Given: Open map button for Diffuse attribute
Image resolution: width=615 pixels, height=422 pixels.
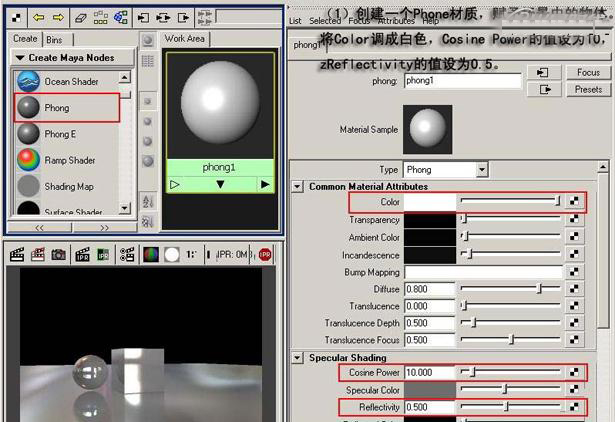Looking at the screenshot, I should tap(574, 289).
